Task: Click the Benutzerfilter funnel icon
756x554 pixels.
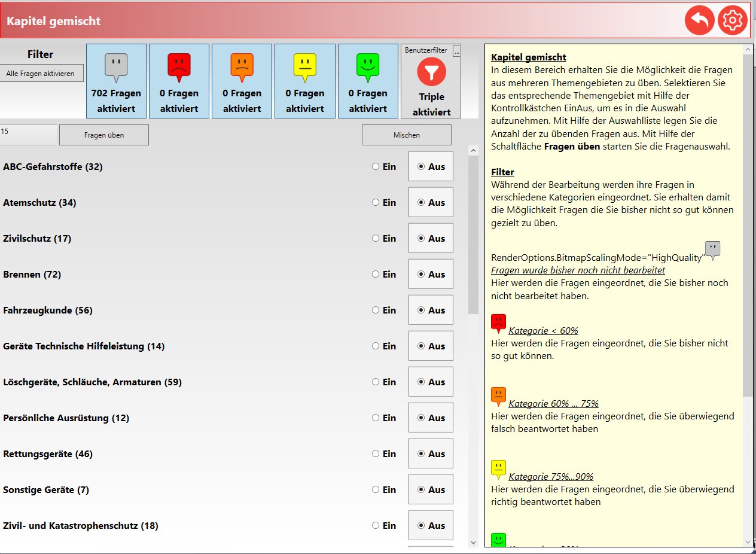Action: (x=431, y=72)
